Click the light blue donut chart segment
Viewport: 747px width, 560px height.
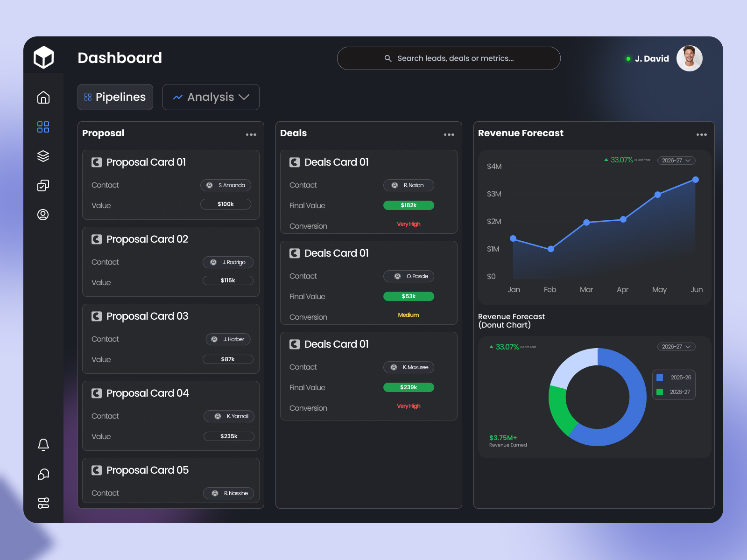click(x=572, y=366)
